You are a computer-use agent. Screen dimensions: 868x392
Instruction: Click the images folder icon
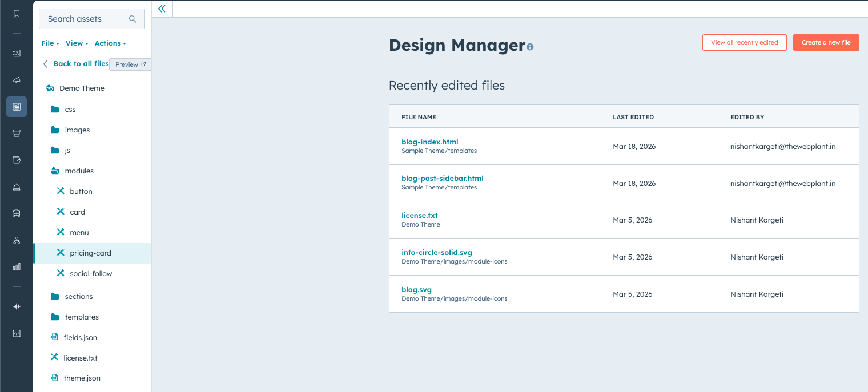(x=55, y=130)
